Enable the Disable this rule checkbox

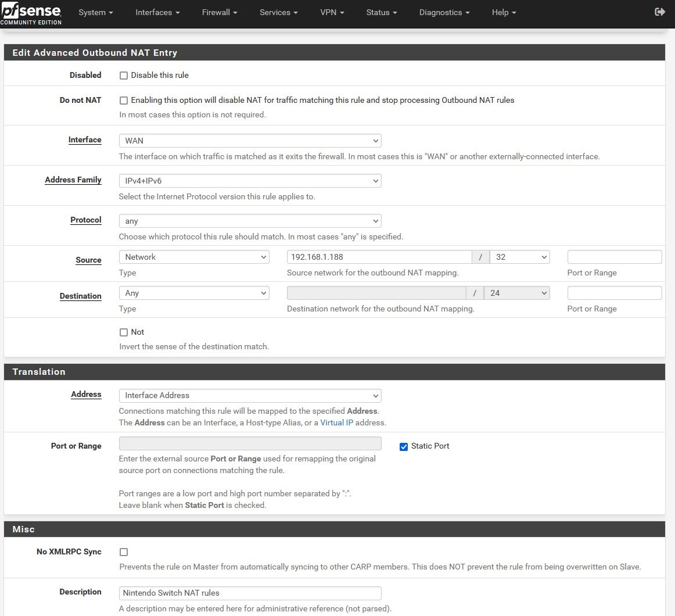point(124,76)
